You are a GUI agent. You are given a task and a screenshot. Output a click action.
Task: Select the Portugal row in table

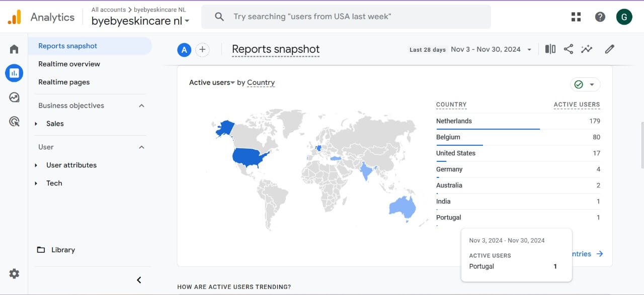pos(518,218)
